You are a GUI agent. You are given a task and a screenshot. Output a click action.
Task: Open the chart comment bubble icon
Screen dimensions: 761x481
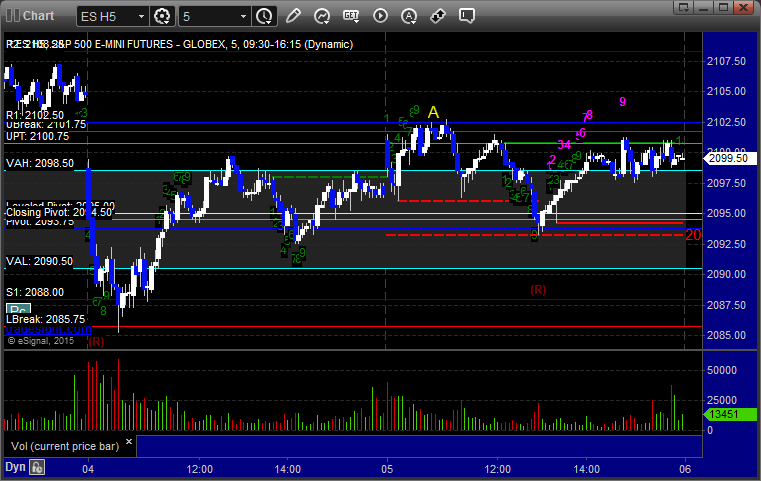[466, 16]
